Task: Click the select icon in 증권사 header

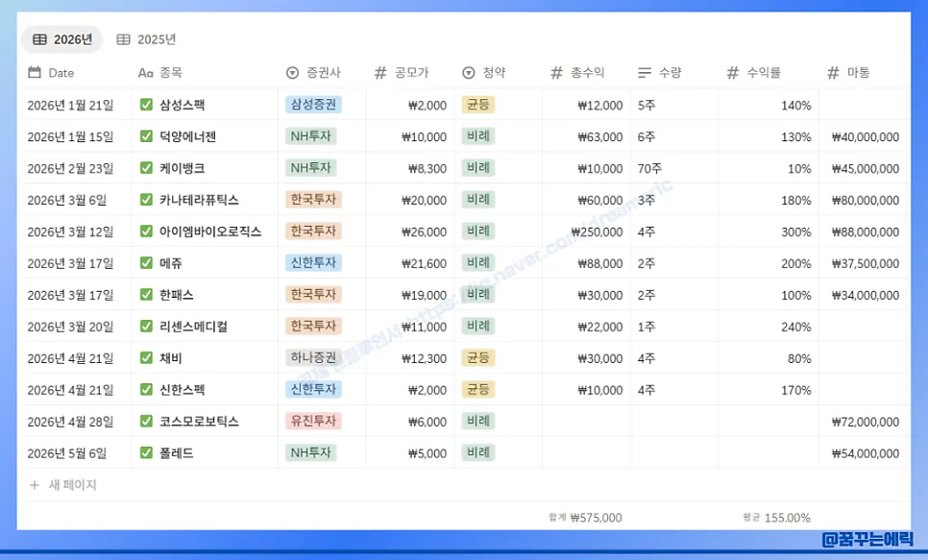Action: point(292,73)
